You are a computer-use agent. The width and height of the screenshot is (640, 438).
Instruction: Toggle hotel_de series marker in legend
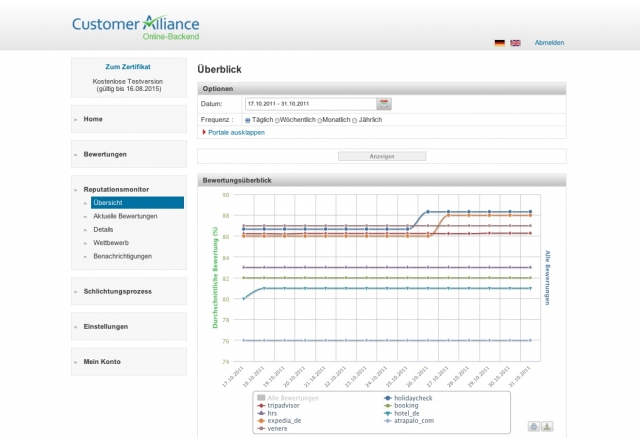tap(388, 413)
